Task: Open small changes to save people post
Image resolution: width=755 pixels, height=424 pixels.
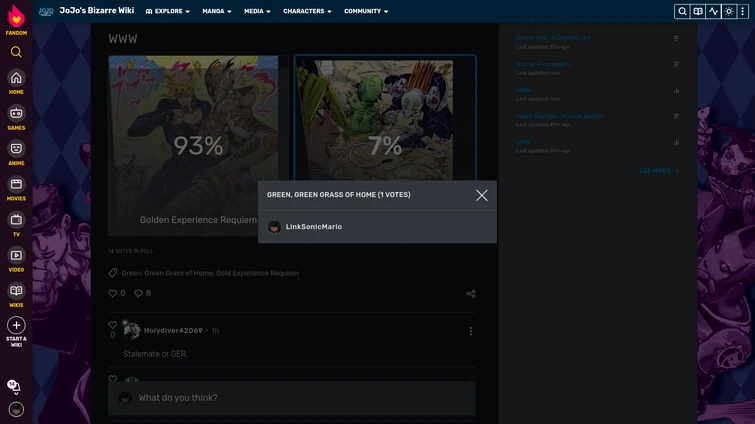Action: point(560,116)
